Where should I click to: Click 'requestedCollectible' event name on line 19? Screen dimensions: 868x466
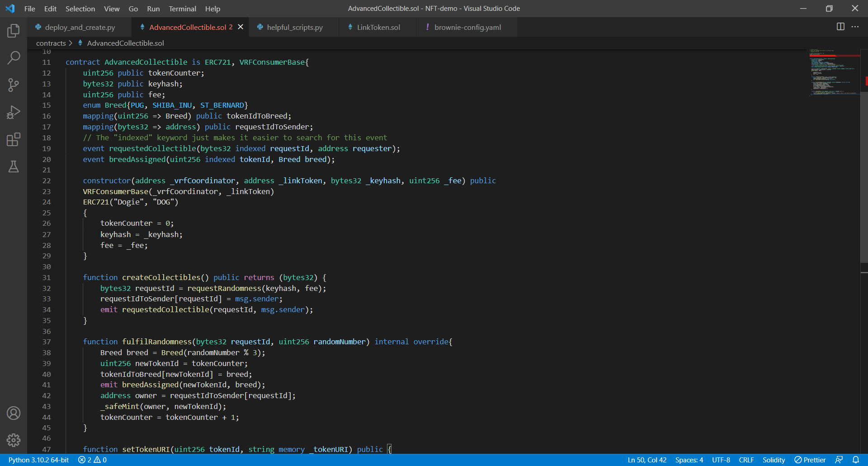point(152,148)
